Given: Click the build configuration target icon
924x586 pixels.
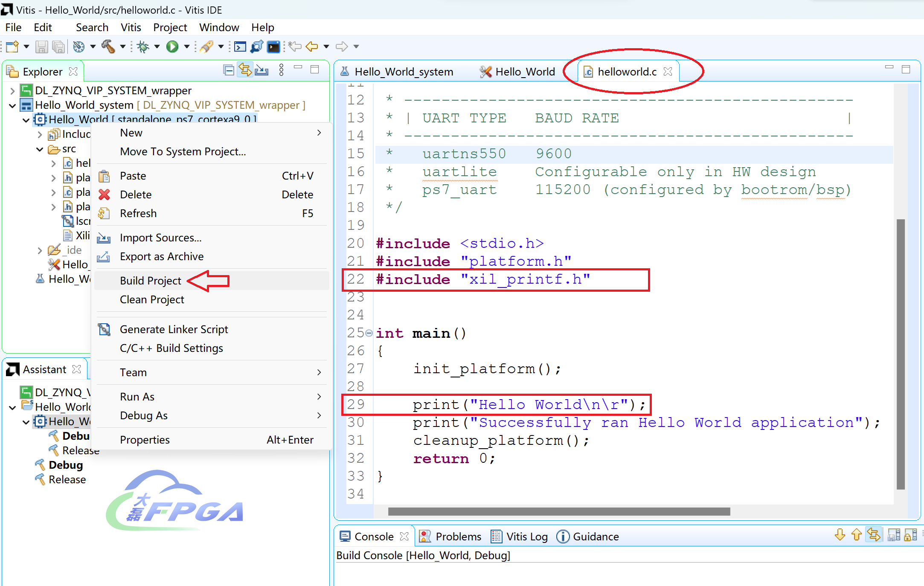Looking at the screenshot, I should click(79, 46).
